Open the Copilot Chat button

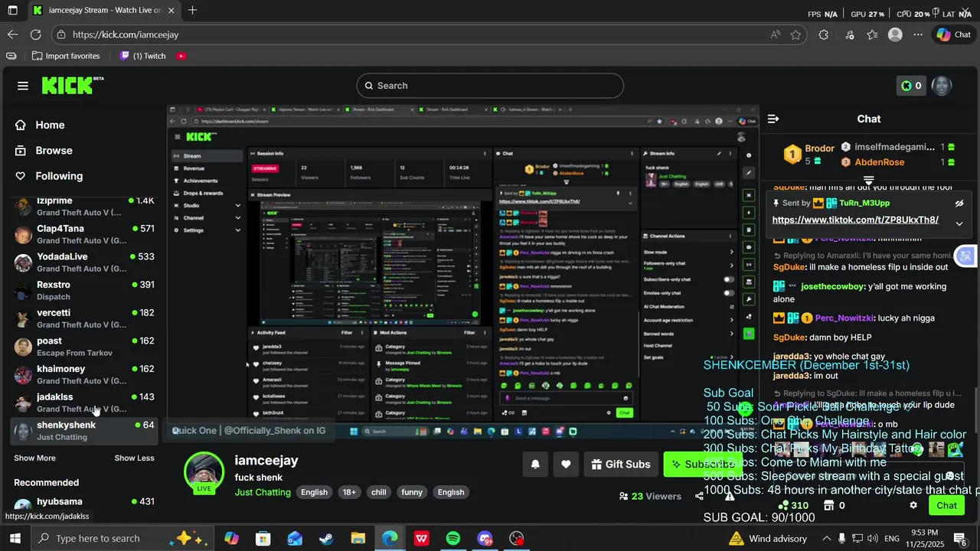954,34
